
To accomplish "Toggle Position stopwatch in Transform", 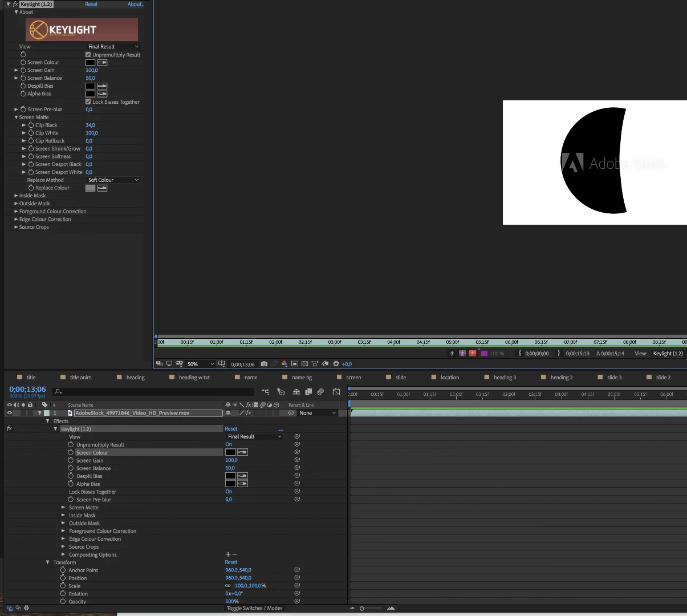I will (63, 578).
